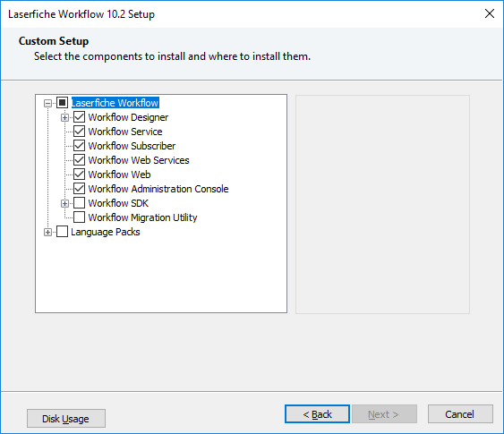Screen dimensions: 504x434
Task: Check the Workflow Migration Utility box
Action: click(79, 217)
